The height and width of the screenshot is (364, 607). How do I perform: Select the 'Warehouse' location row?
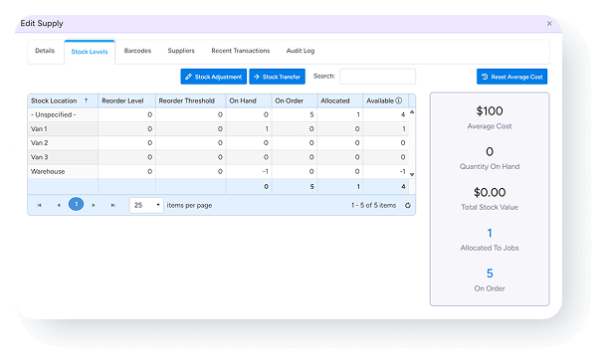click(218, 171)
